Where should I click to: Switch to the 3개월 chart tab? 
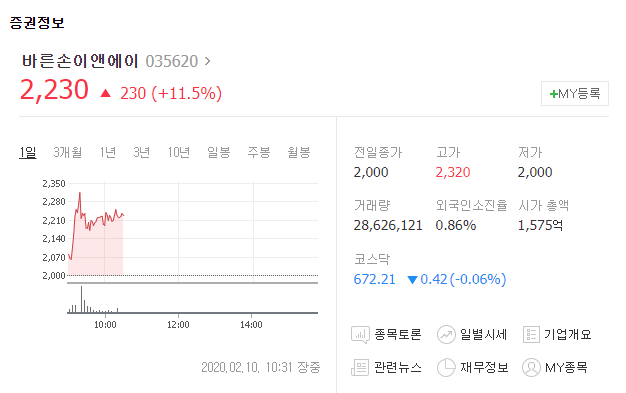point(67,152)
